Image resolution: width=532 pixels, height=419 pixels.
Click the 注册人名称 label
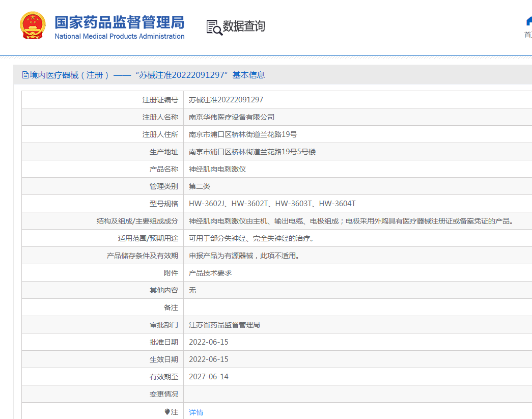[160, 117]
